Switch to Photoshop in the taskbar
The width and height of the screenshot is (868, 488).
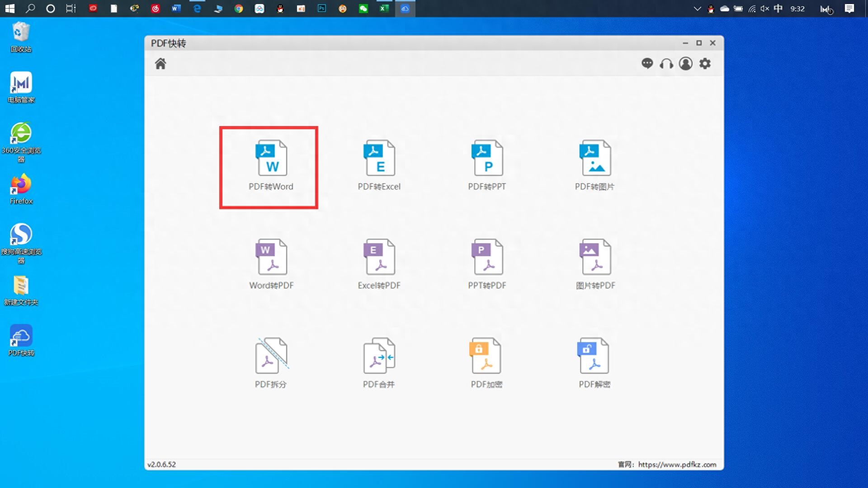point(322,9)
